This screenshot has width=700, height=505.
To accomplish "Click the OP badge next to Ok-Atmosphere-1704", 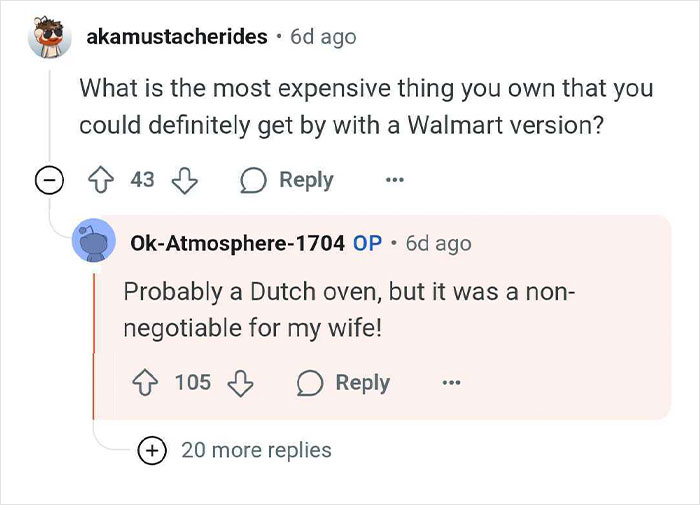I will tap(367, 243).
